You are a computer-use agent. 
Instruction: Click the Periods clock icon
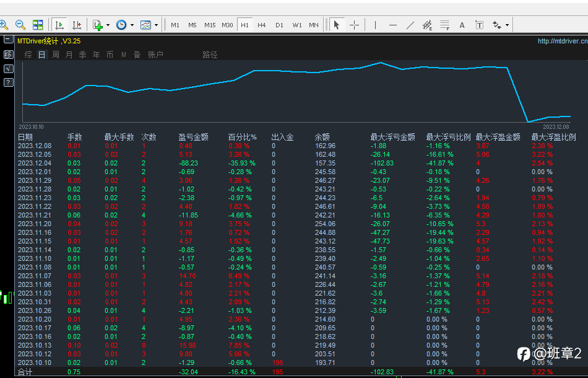121,25
